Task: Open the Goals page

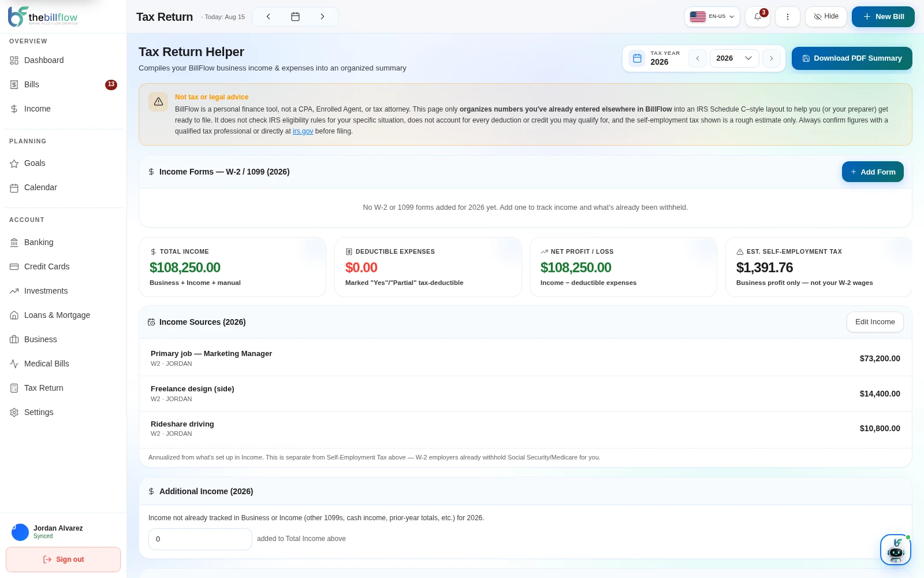Action: pyautogui.click(x=64, y=163)
